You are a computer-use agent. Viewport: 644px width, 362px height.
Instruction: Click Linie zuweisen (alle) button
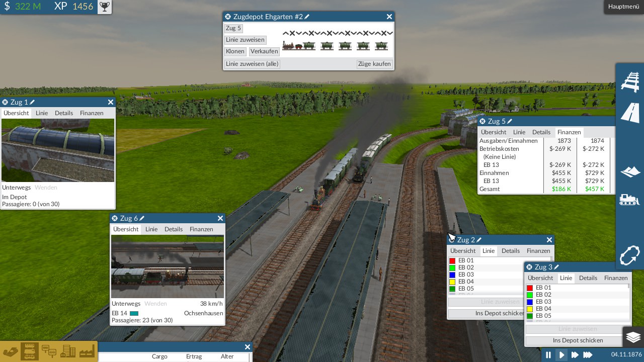point(252,64)
